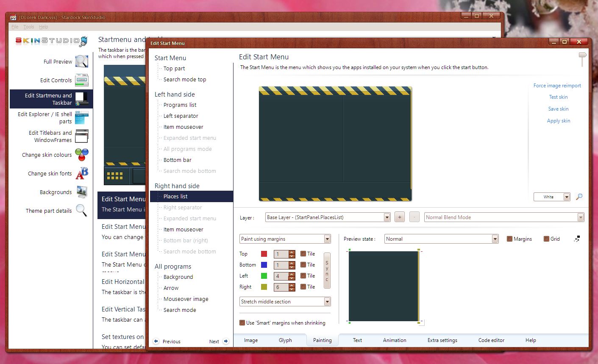Open the Normal Blend Mode dropdown
The width and height of the screenshot is (598, 364).
point(504,217)
